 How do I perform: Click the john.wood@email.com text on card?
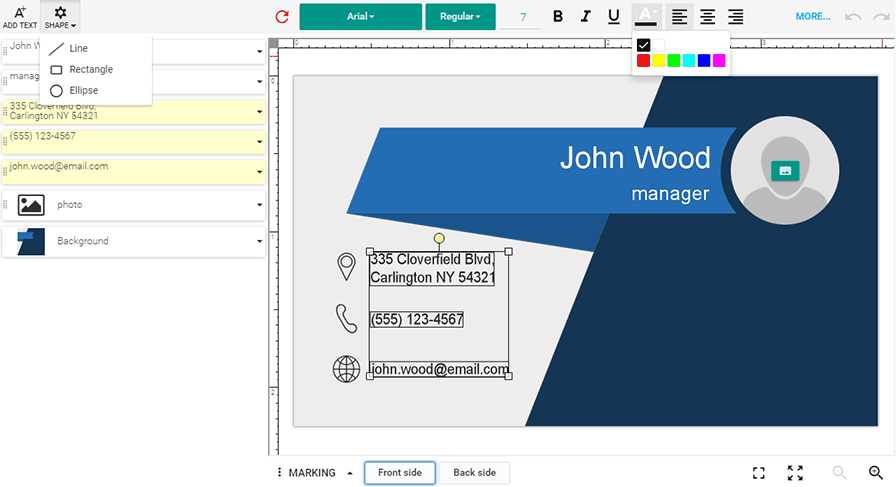point(439,369)
